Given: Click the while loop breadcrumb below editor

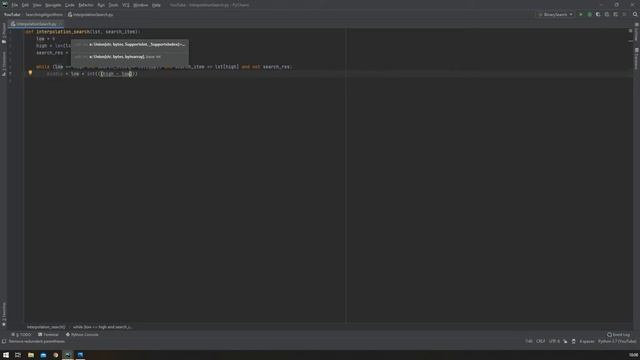Looking at the screenshot, I should point(102,327).
